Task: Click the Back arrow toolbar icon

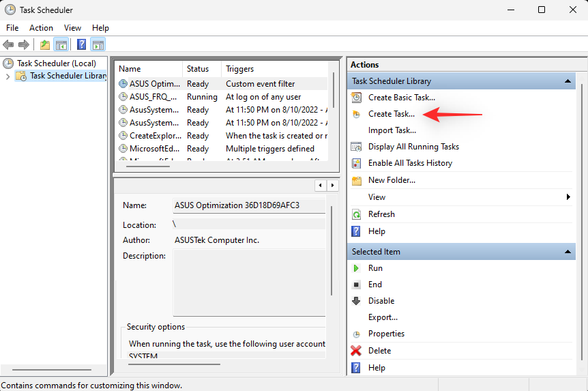Action: tap(8, 45)
